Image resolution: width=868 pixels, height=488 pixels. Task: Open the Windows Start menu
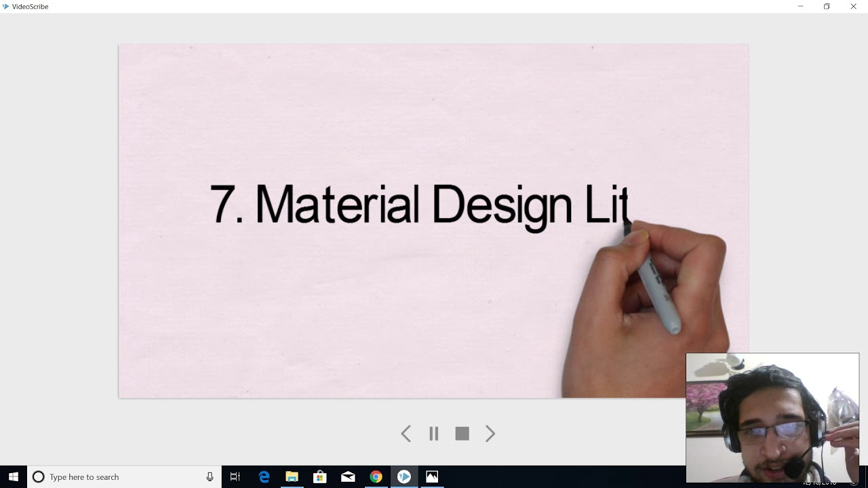13,476
